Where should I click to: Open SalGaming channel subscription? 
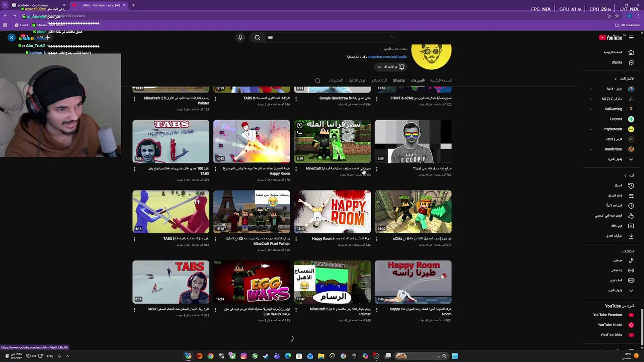(613, 109)
